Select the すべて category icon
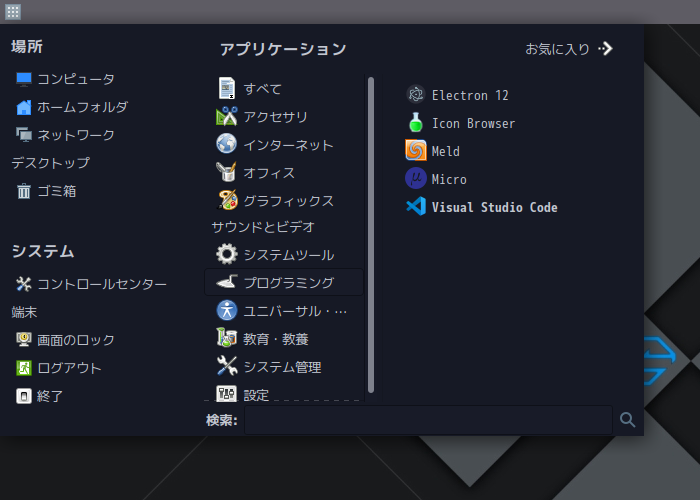Screen dimensions: 700x500 (x=227, y=88)
